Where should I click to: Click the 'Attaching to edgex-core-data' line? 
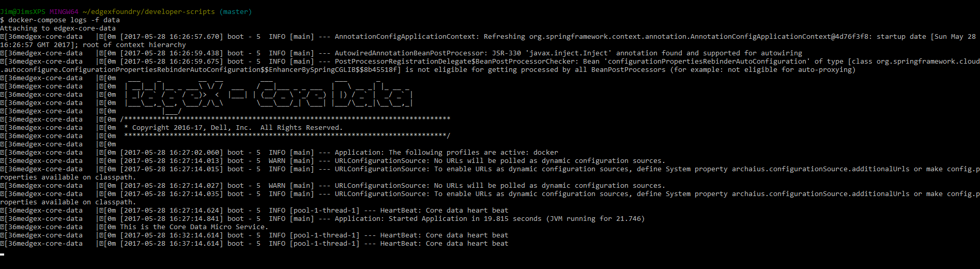pos(58,28)
